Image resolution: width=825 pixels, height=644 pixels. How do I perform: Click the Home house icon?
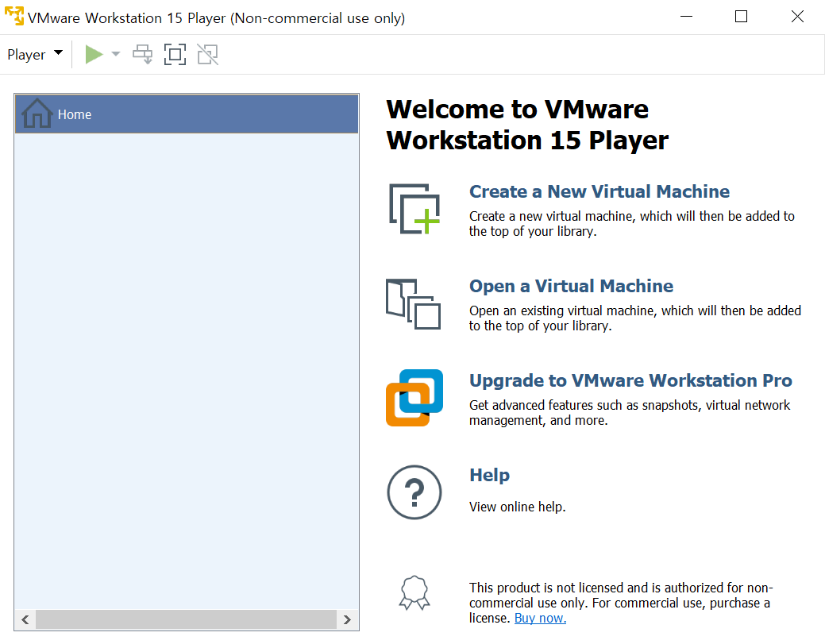(x=37, y=113)
